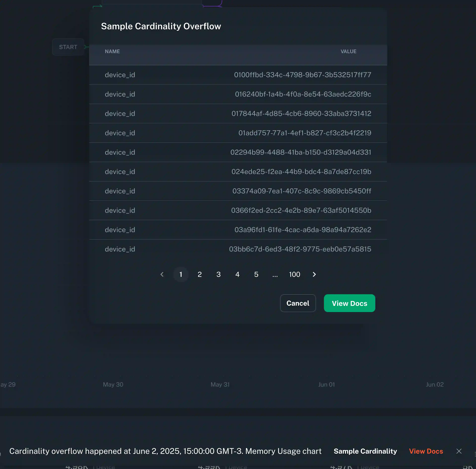Click the START node behind dialog

pyautogui.click(x=68, y=47)
